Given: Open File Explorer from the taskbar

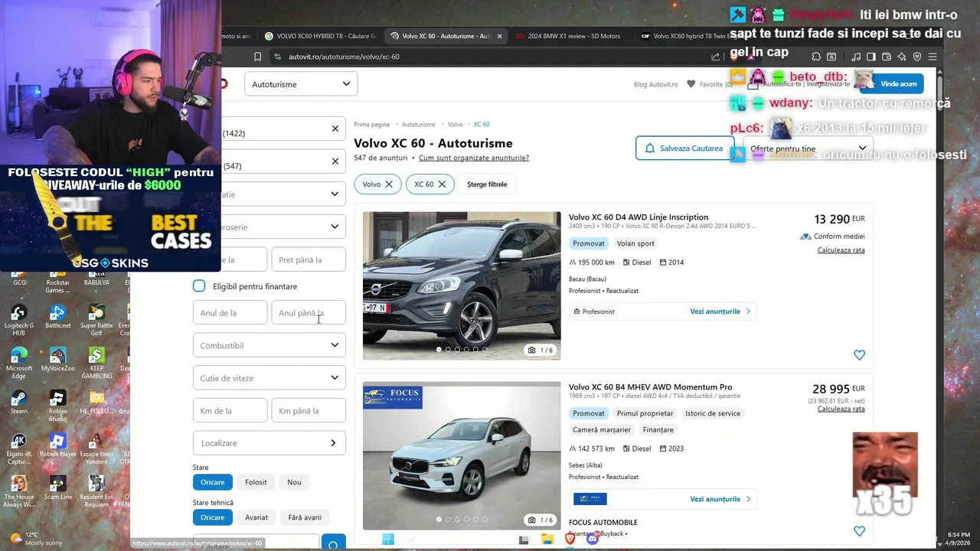Looking at the screenshot, I should point(547,540).
